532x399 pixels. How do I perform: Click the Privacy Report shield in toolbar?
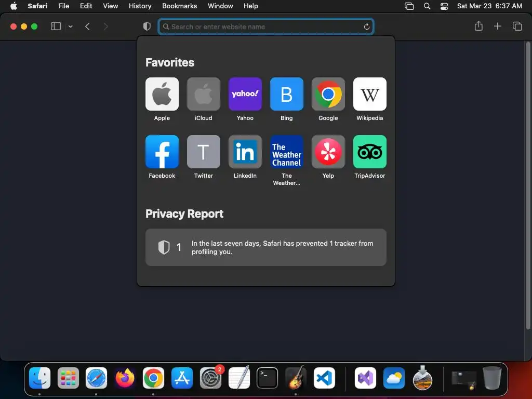[x=147, y=26]
